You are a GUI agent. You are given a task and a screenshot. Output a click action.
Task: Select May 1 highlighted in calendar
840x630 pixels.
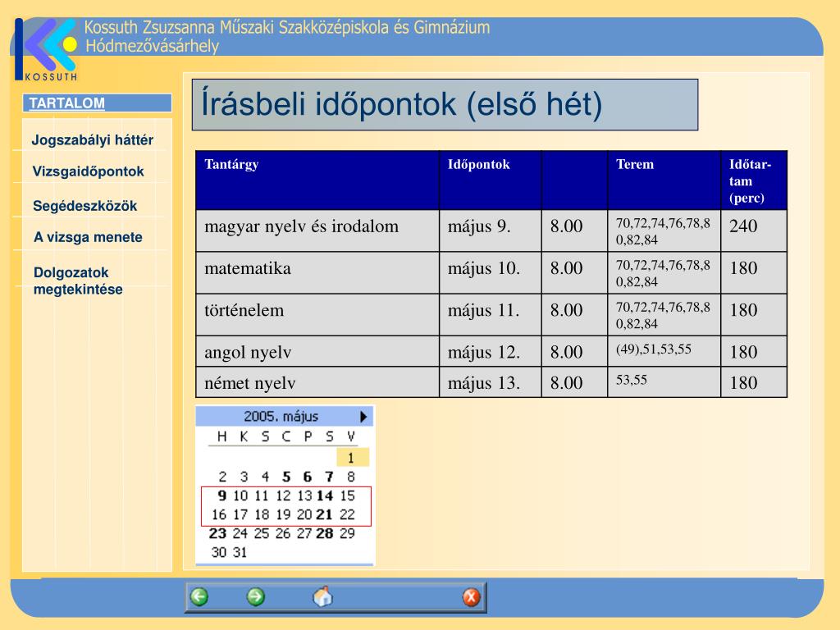click(x=352, y=458)
